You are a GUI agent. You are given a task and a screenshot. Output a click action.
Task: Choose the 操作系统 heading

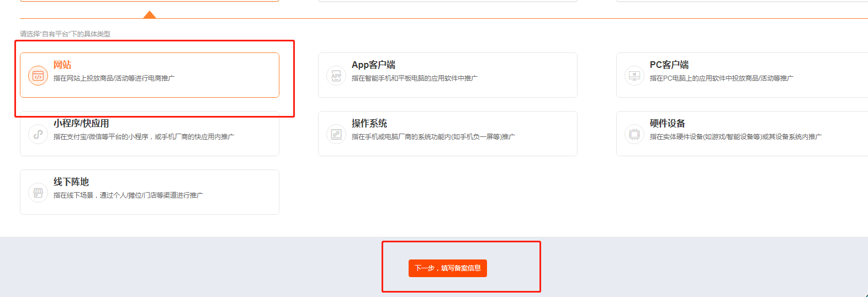tap(369, 124)
